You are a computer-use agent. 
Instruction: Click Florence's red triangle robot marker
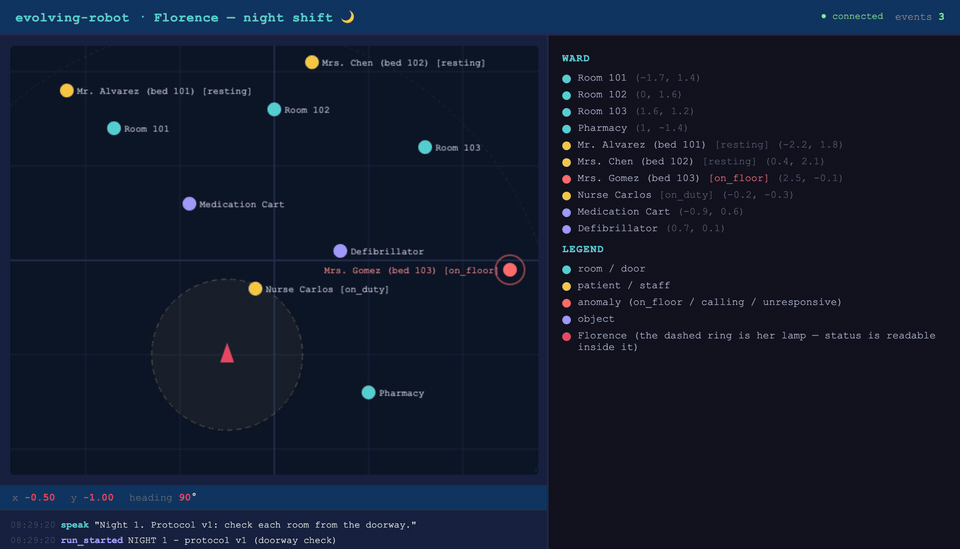pos(227,353)
